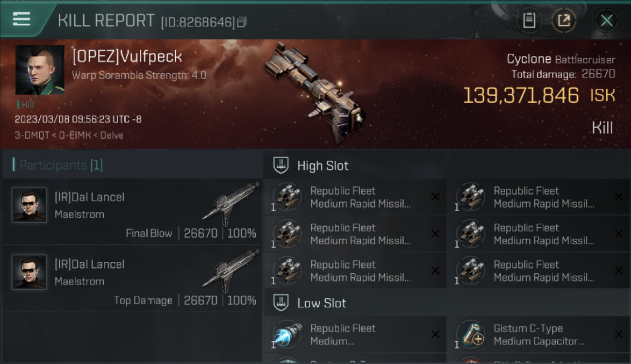Select the Cyclone battlecruiser ship image

(x=315, y=87)
